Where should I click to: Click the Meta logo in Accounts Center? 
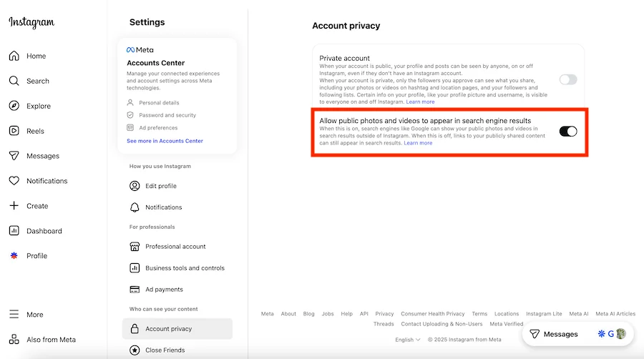[x=140, y=49]
